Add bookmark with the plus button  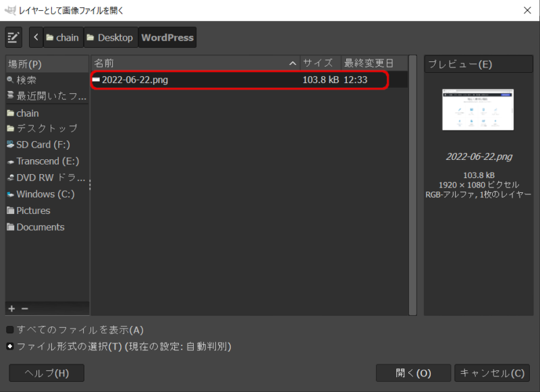tap(11, 308)
